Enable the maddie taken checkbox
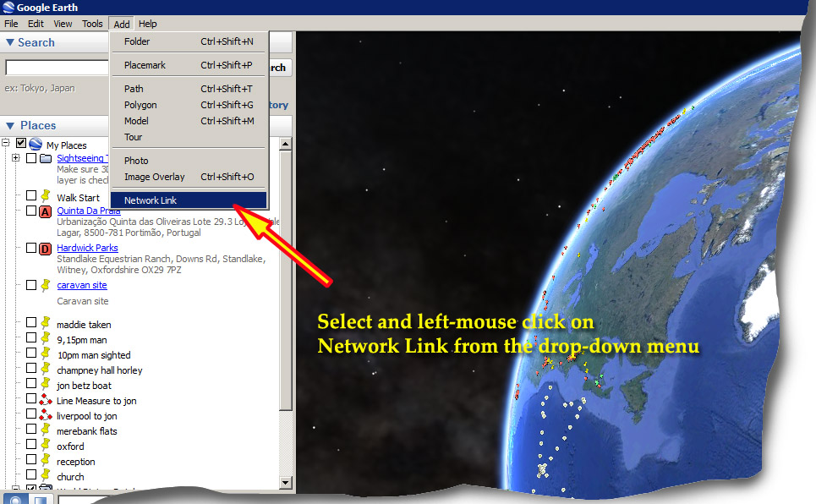This screenshot has width=816, height=504. pyautogui.click(x=31, y=322)
